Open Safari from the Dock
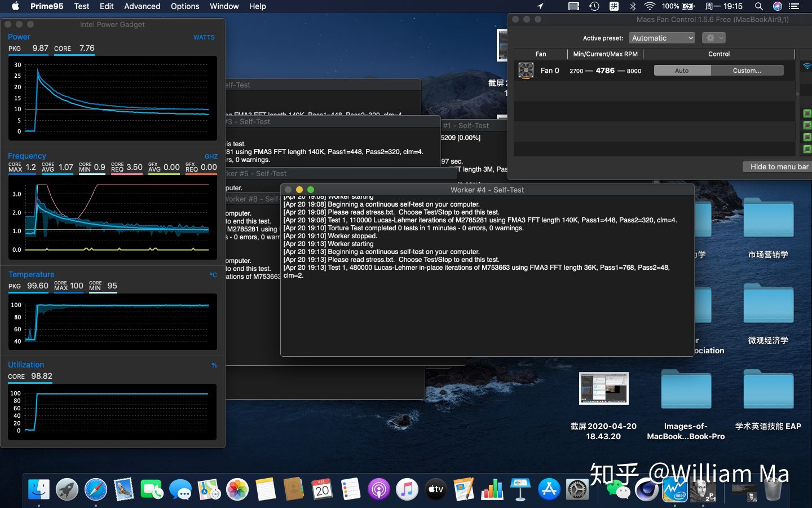This screenshot has width=812, height=508. pos(96,490)
